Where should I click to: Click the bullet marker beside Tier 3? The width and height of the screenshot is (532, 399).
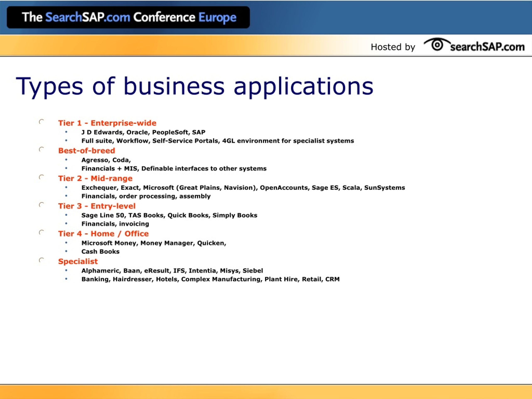click(41, 205)
